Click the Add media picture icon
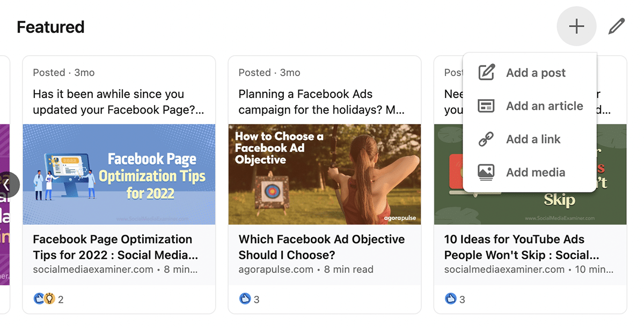This screenshot has height=328, width=644. click(x=486, y=173)
